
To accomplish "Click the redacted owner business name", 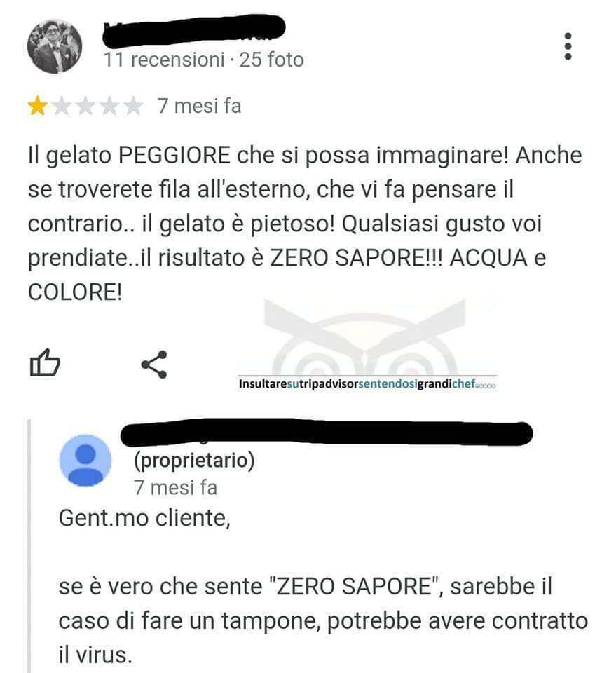I will click(x=327, y=433).
